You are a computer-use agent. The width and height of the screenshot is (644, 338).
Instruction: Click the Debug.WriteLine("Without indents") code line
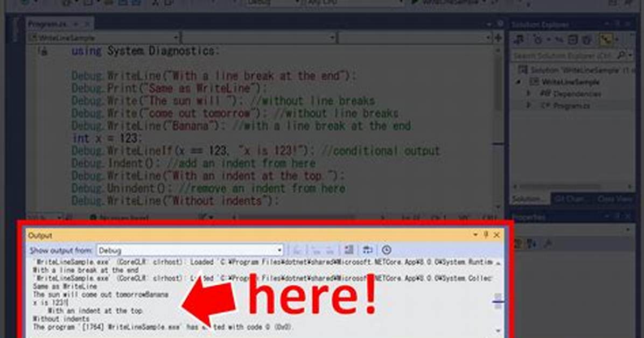click(175, 201)
